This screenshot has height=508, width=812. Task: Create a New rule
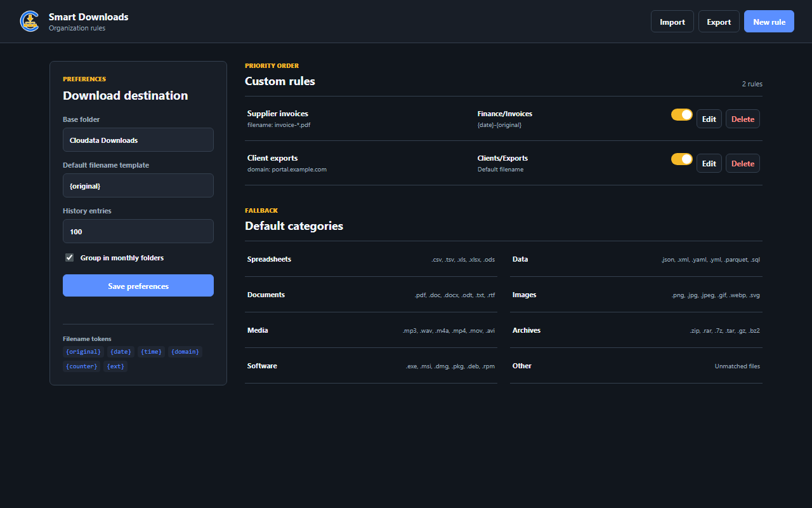tap(769, 22)
